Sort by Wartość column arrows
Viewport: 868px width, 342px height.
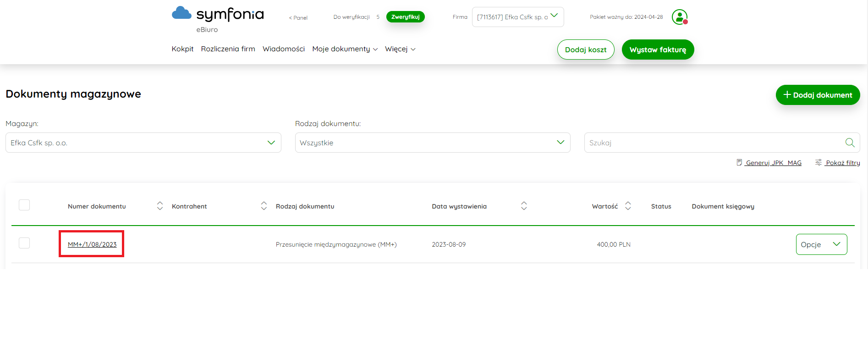pyautogui.click(x=628, y=206)
